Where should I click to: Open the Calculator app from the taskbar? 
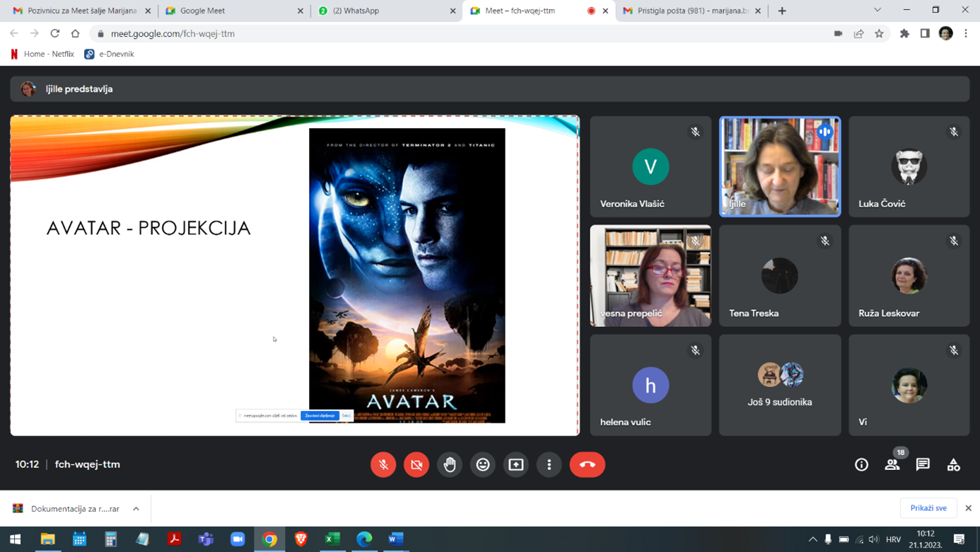tap(110, 539)
